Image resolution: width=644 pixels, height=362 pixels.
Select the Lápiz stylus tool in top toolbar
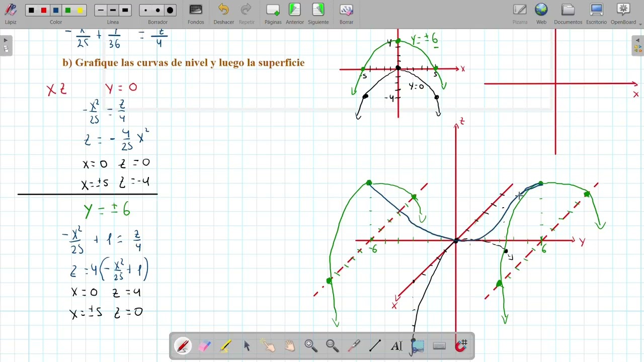(11, 14)
